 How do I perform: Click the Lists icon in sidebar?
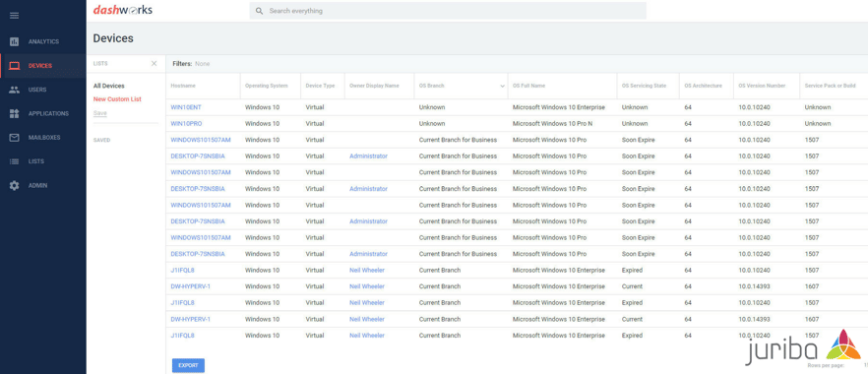click(x=15, y=161)
